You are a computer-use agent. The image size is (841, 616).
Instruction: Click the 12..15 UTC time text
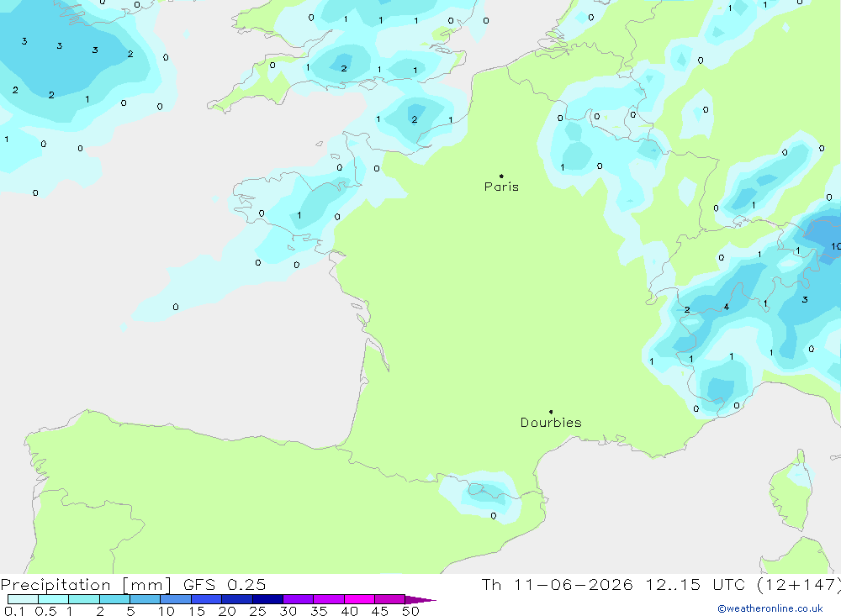point(696,584)
